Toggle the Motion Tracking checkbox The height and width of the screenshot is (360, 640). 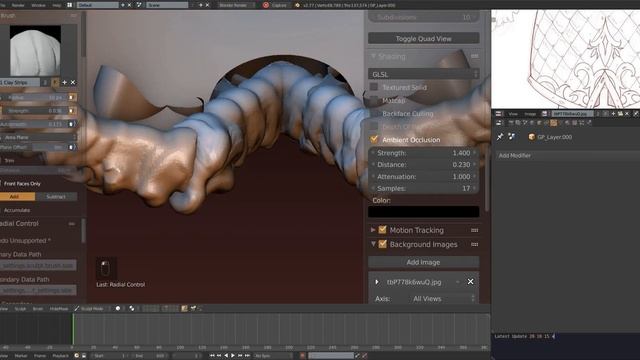[382, 230]
